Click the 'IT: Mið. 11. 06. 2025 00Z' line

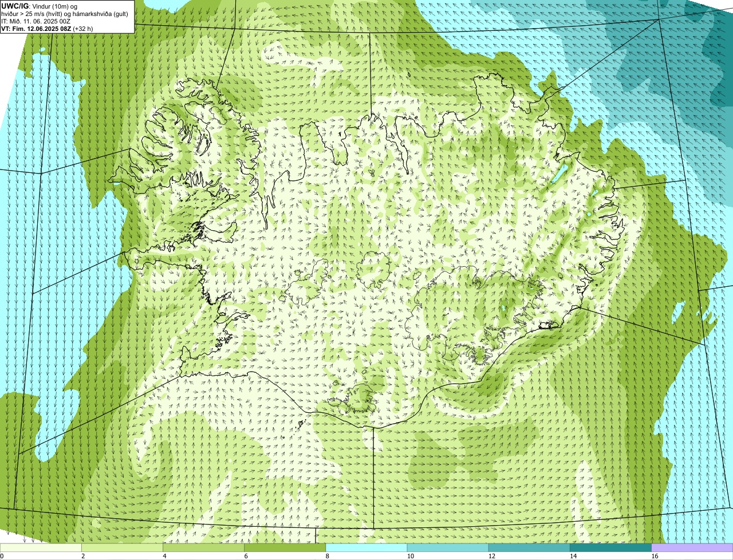36,21
